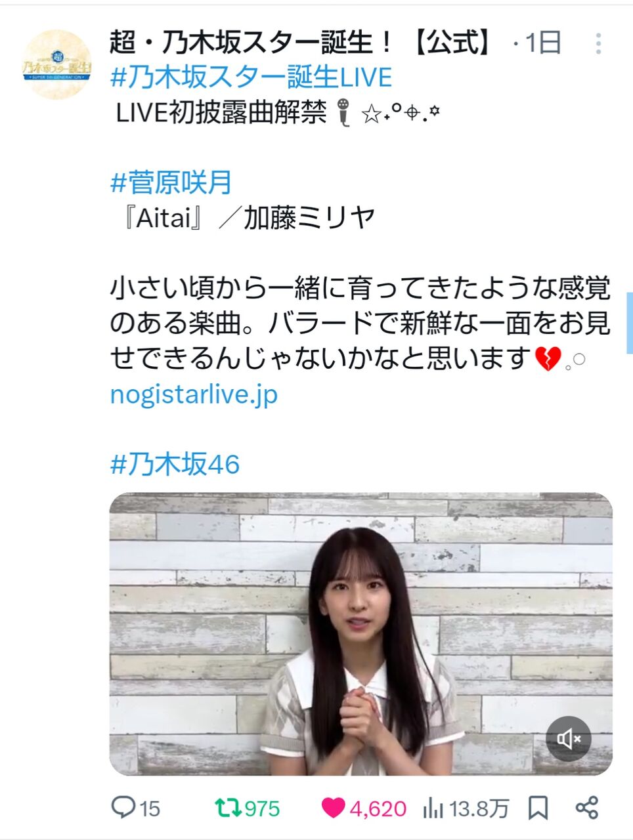Image resolution: width=633 pixels, height=840 pixels.
Task: Open hashtag #乃木坂46
Action: 175,464
